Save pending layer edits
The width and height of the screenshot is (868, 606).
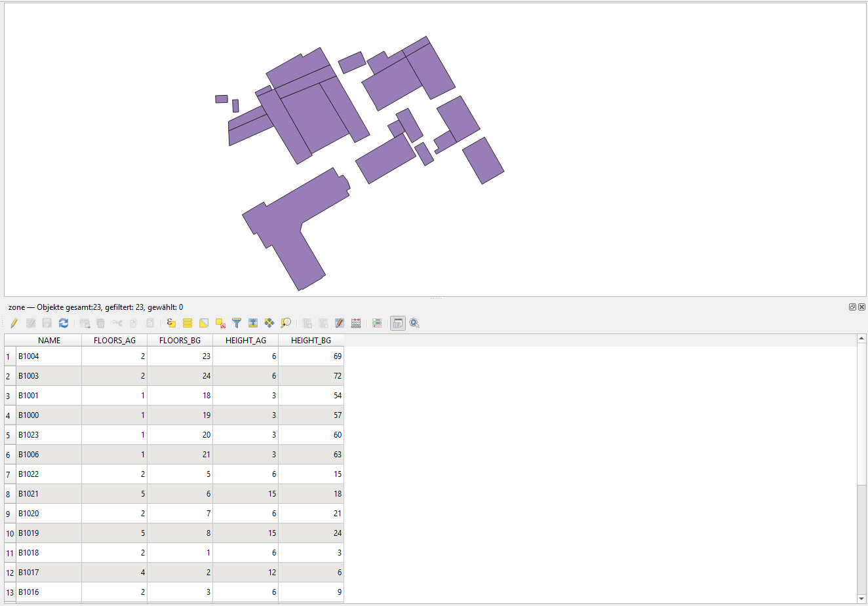point(47,323)
